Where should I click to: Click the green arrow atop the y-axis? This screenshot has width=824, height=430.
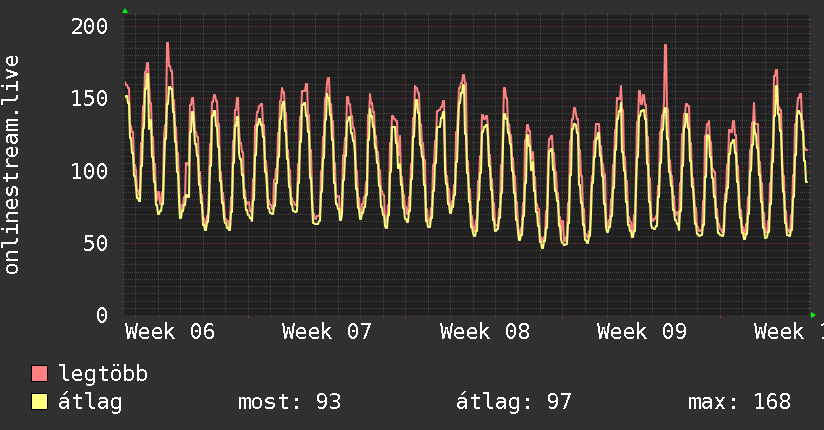click(x=124, y=11)
